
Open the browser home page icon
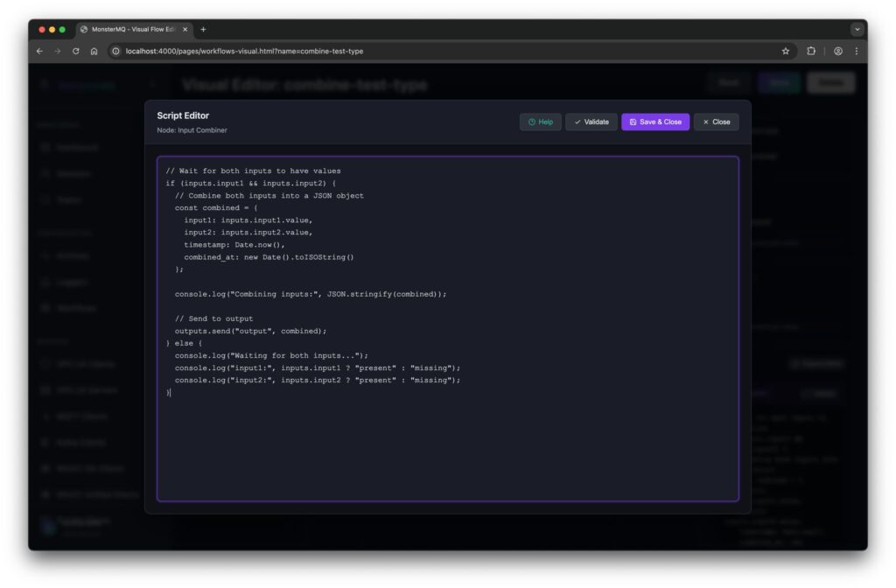tap(94, 52)
